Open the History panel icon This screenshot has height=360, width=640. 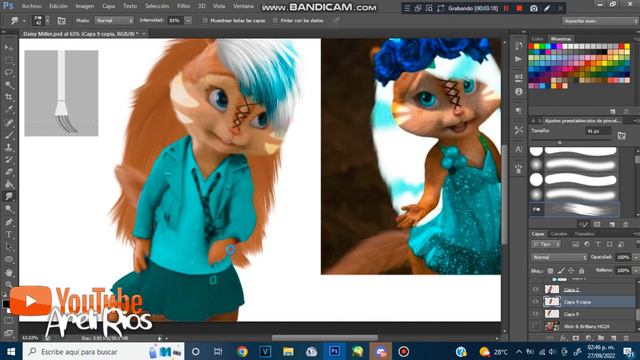[x=519, y=46]
